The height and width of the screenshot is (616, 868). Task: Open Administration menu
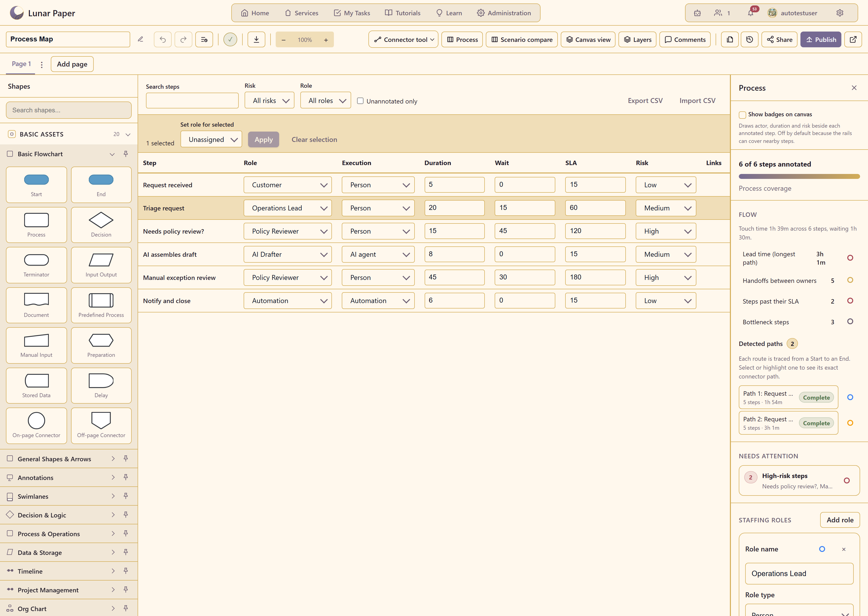click(504, 13)
